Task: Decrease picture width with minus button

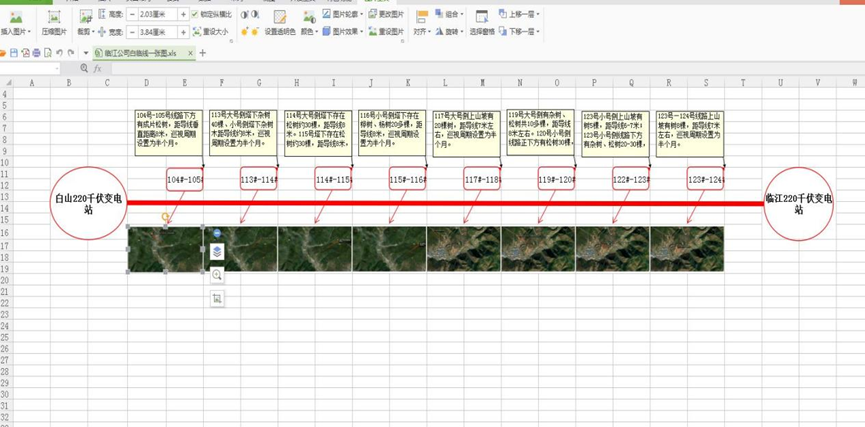Action: 132,31
